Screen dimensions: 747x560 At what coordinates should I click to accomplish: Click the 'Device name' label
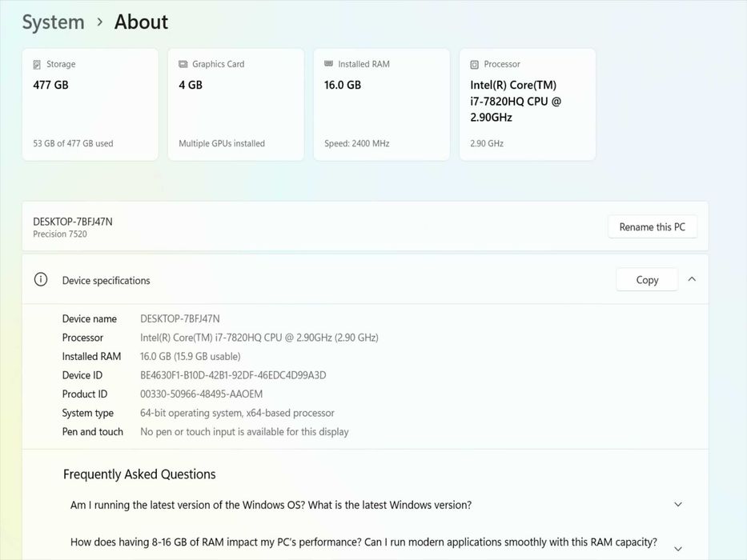tap(90, 318)
